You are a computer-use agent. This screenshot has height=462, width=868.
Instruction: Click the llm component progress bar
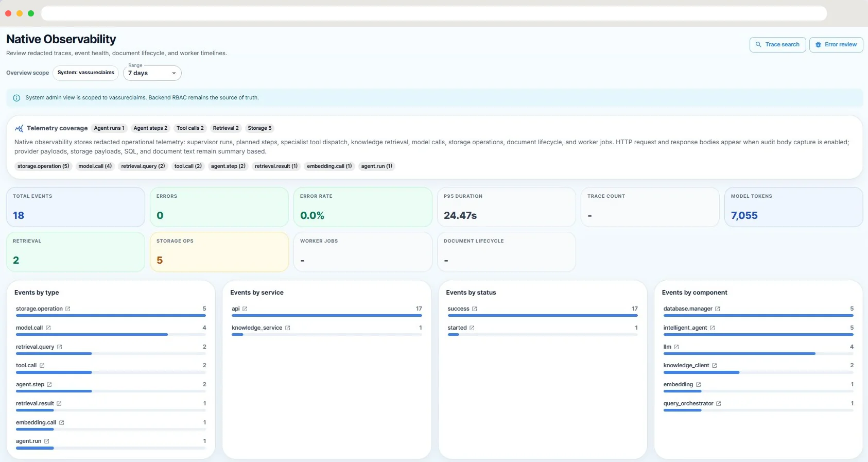[758, 354]
